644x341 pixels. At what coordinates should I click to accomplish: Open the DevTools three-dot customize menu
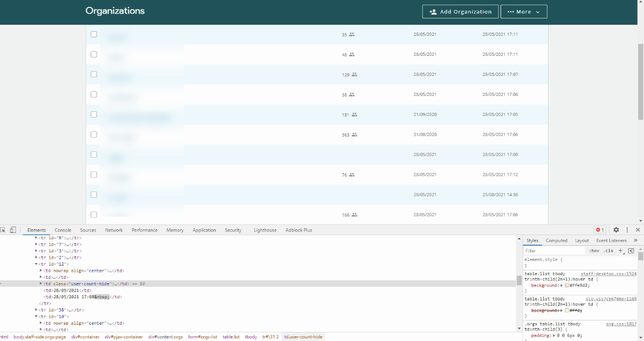coord(627,230)
